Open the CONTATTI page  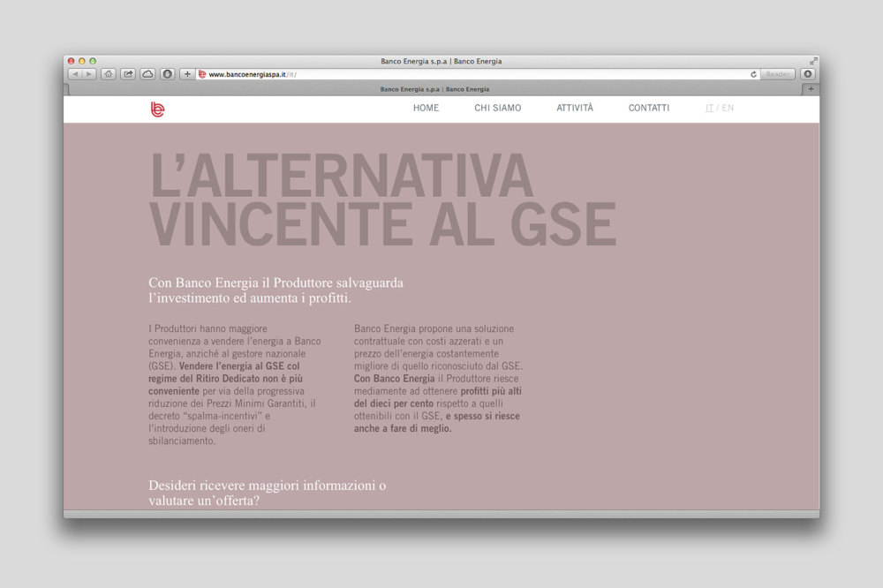649,108
